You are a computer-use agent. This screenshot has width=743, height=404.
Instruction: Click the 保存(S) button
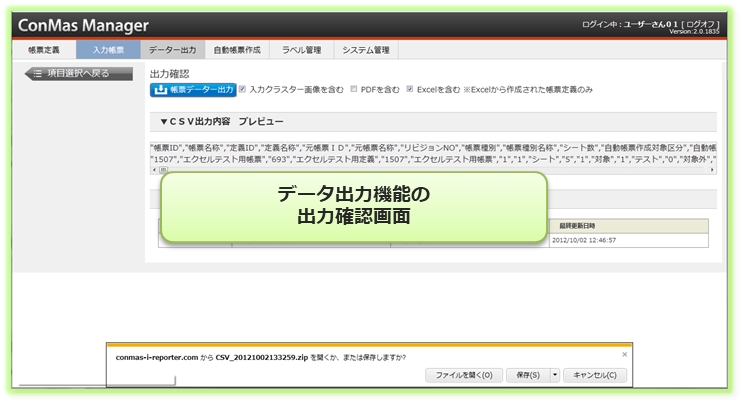(527, 375)
